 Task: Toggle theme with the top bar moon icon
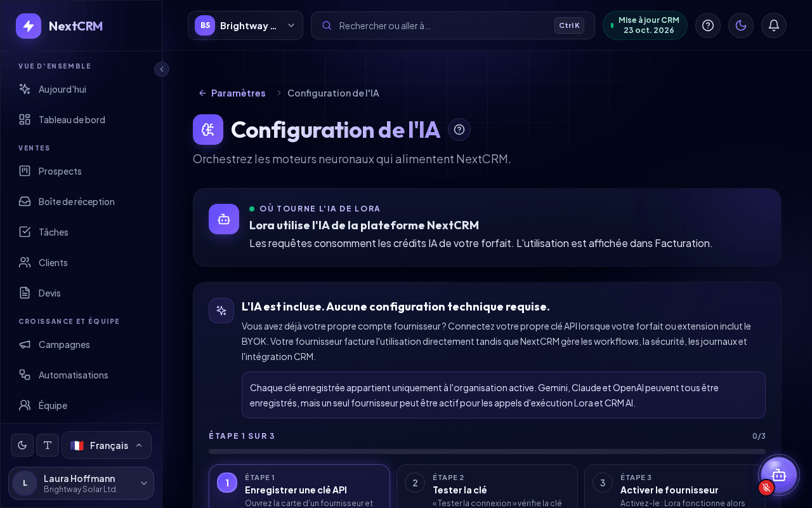click(x=741, y=25)
